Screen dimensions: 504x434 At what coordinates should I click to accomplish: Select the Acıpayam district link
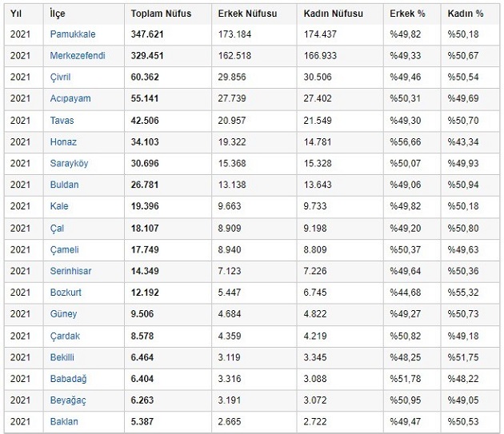click(70, 98)
